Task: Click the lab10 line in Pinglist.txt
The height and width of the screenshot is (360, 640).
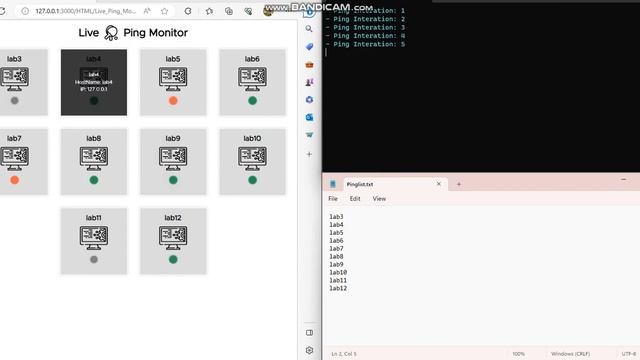Action: pyautogui.click(x=338, y=272)
